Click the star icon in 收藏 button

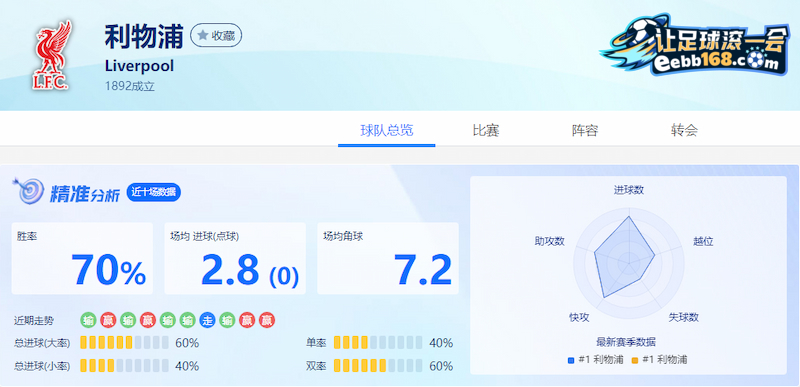[203, 35]
